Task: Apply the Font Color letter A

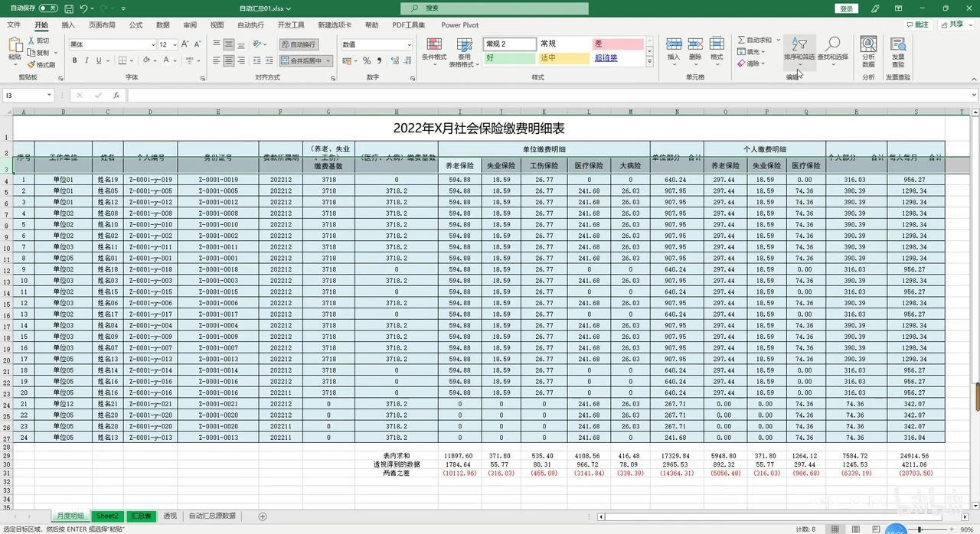Action: point(165,60)
